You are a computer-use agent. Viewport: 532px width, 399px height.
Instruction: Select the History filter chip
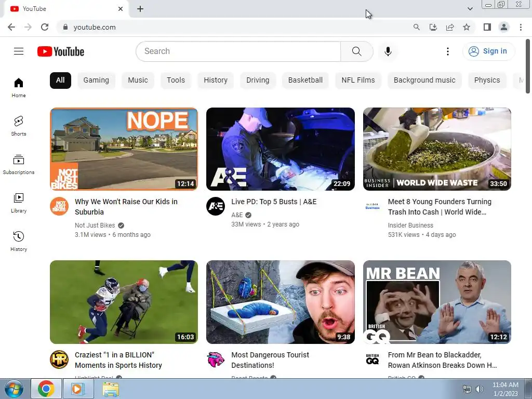click(216, 81)
